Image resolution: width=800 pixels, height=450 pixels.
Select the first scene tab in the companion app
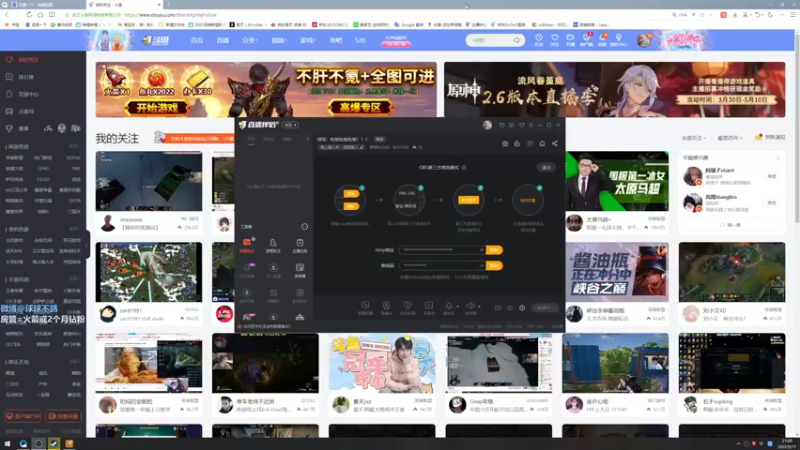[251, 139]
